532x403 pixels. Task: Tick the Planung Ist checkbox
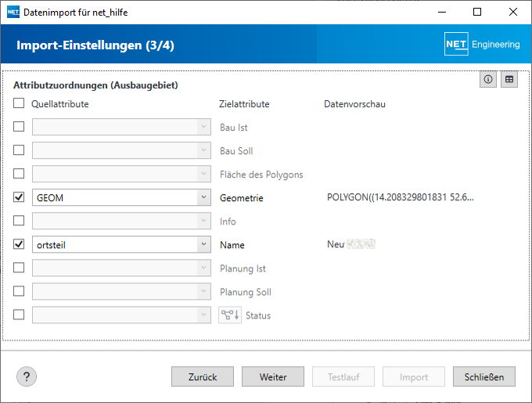[x=19, y=268]
